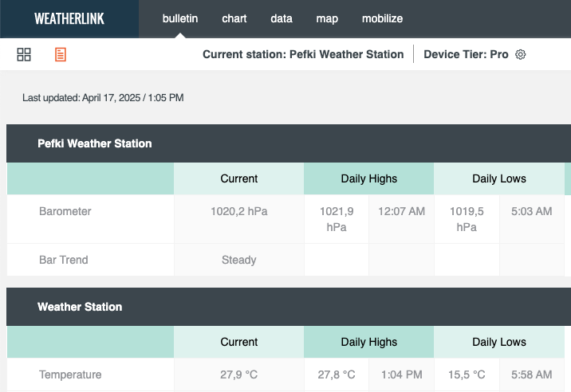Screen dimensions: 571x392
Task: Select the orange bulletin list view icon
Action: (x=61, y=55)
